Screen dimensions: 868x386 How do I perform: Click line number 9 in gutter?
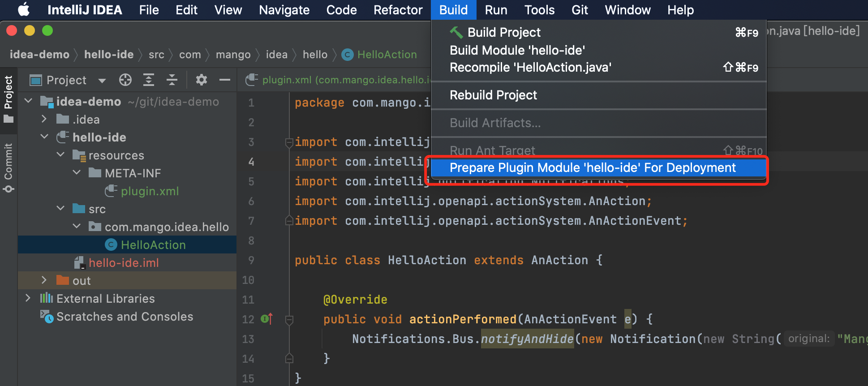[251, 261]
